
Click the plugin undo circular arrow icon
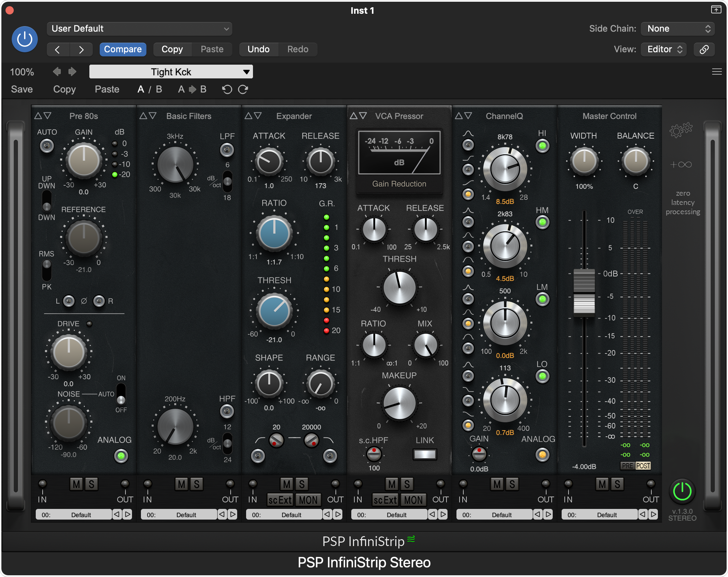click(x=227, y=89)
